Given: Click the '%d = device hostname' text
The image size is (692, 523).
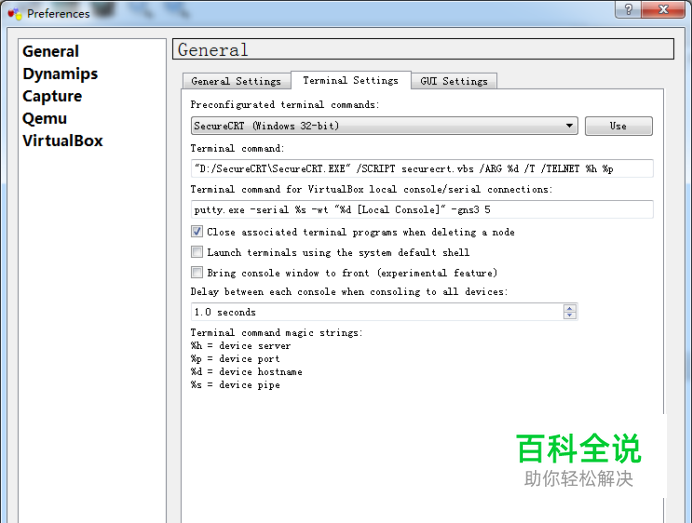Looking at the screenshot, I should click(246, 372).
